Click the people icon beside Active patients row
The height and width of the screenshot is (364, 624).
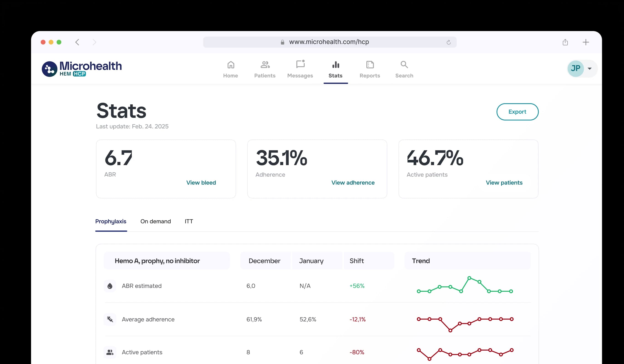pyautogui.click(x=110, y=352)
